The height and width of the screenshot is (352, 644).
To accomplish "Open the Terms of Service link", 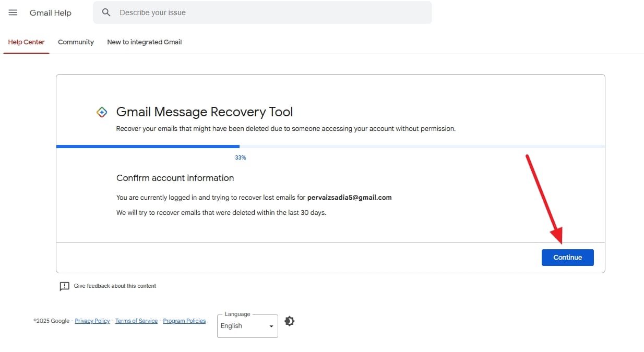I will click(136, 321).
